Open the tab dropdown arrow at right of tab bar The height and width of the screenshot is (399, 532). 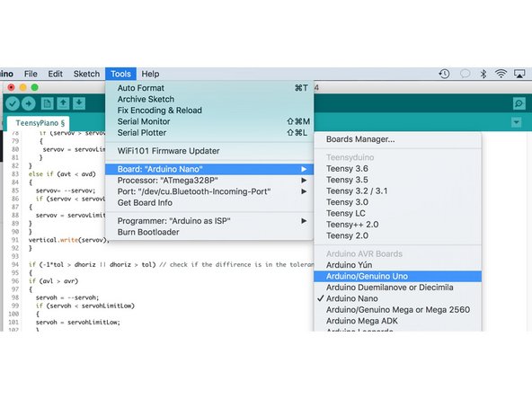pyautogui.click(x=517, y=122)
